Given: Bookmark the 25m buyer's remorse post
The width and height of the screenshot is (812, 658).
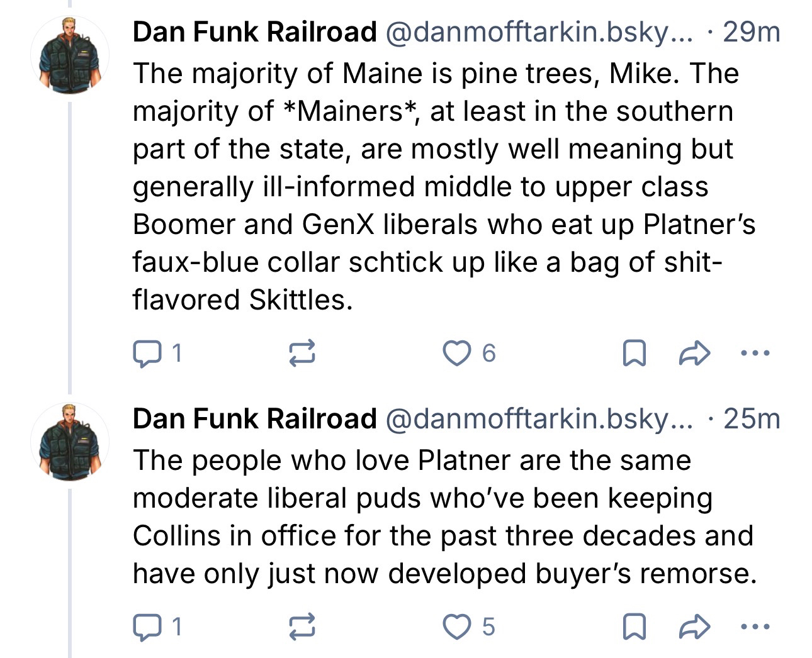Looking at the screenshot, I should [x=633, y=627].
